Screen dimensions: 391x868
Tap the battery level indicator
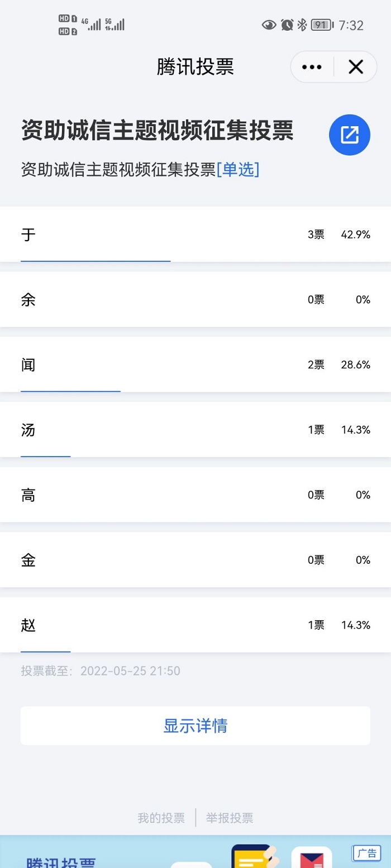click(321, 25)
